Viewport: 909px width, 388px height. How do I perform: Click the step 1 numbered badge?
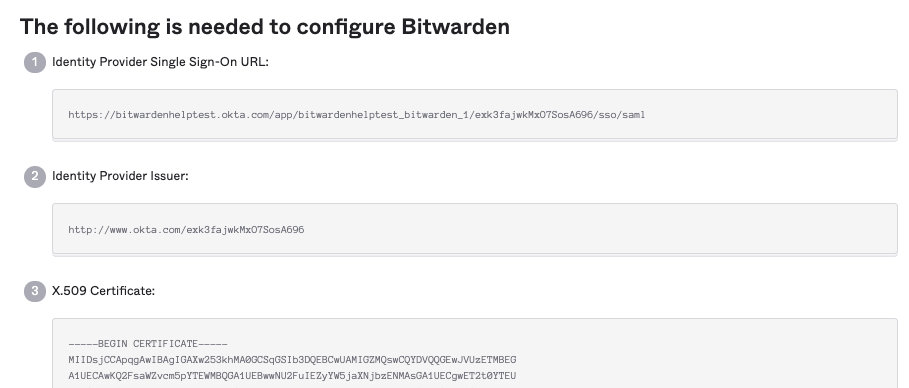(x=35, y=62)
